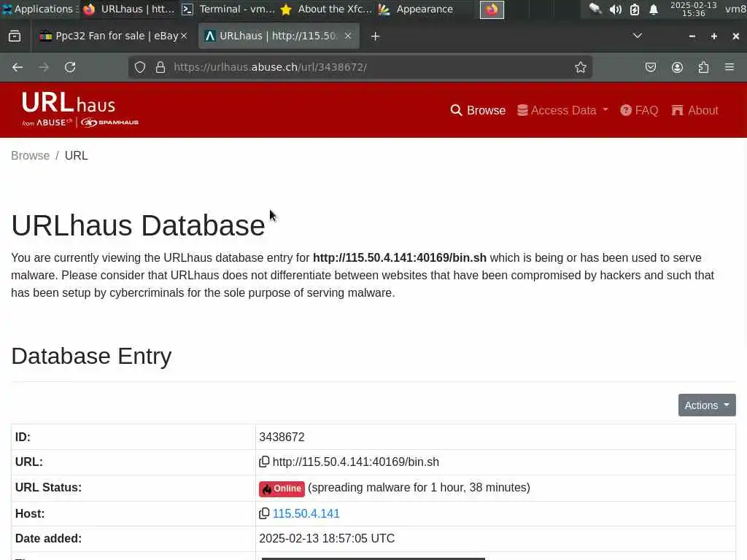
Task: Select the date added 2025-02-13 18:57:05 UTC
Action: (x=327, y=539)
